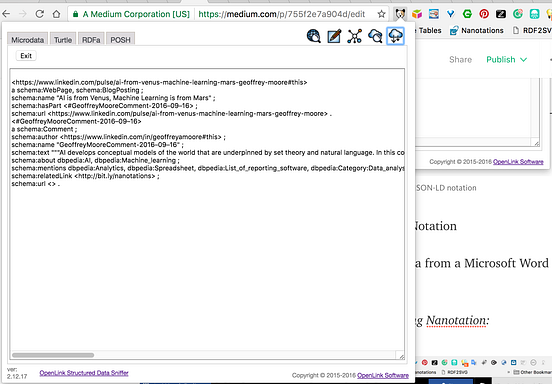Click the URL in the address bar
The height and width of the screenshot is (384, 552).
point(282,14)
